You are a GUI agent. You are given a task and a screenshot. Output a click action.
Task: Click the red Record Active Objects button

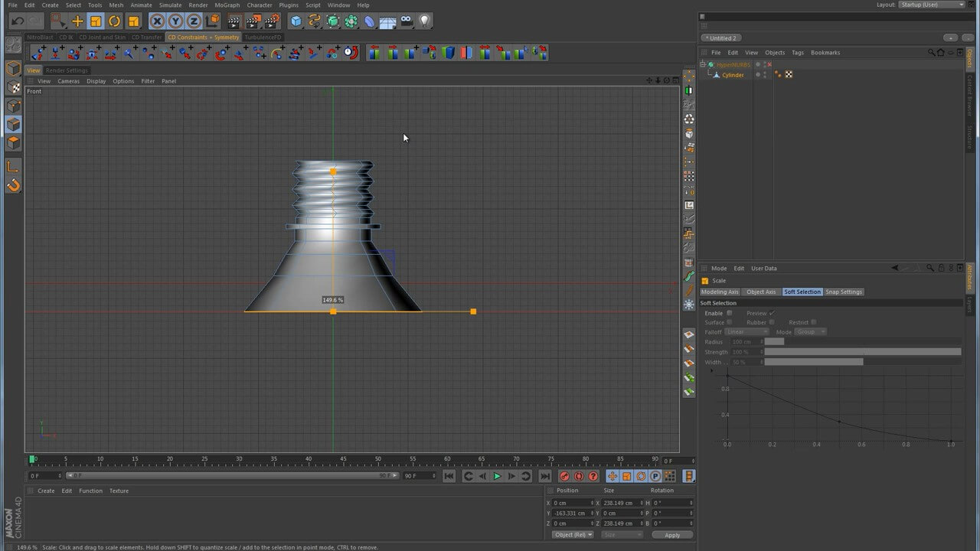pyautogui.click(x=564, y=476)
